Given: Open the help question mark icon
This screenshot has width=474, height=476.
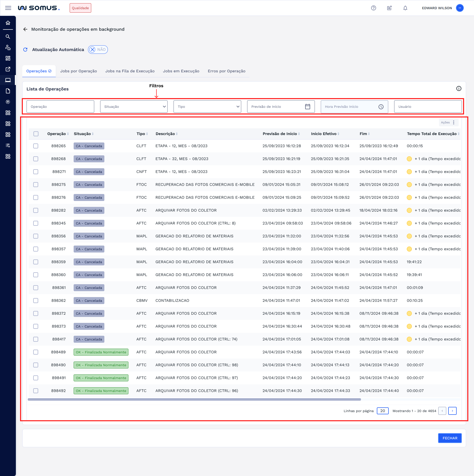Looking at the screenshot, I should (373, 8).
